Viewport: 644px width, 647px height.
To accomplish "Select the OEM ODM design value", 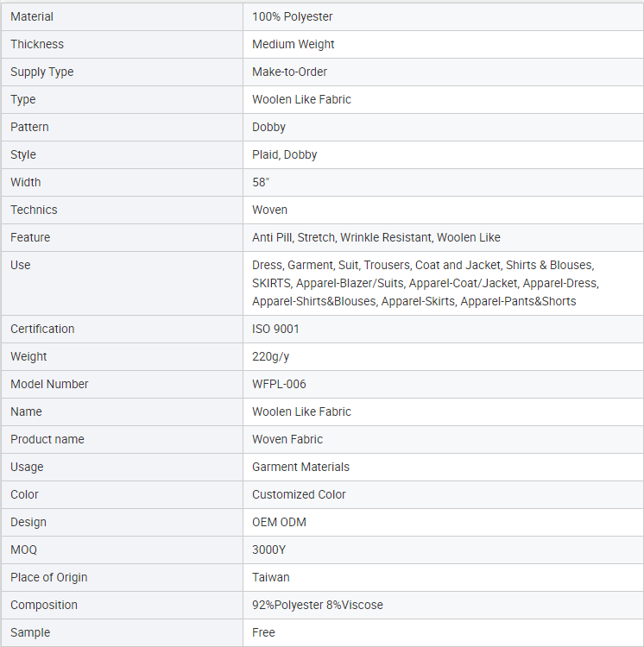I will (x=279, y=523).
